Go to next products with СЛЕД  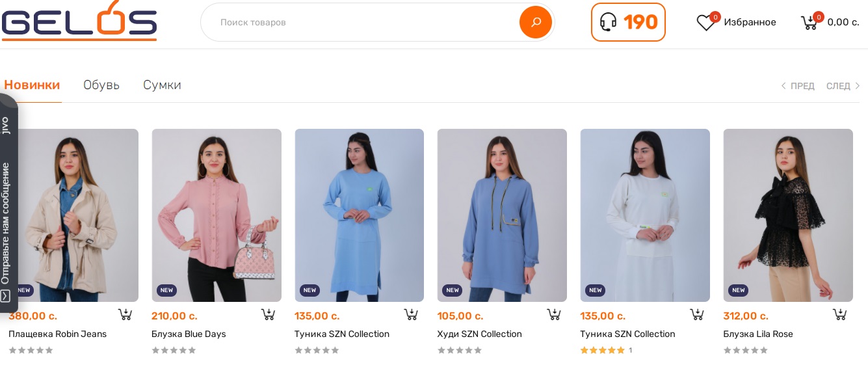point(843,86)
